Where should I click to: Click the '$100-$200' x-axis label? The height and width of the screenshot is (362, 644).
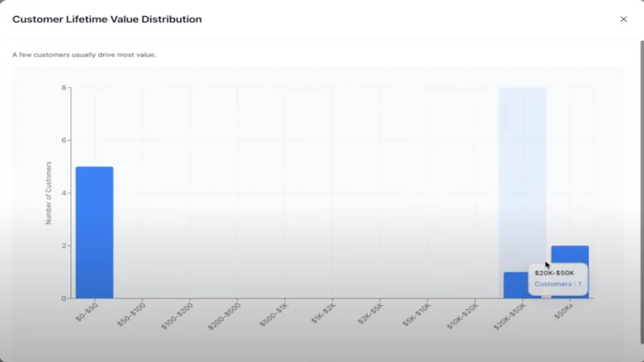(177, 316)
